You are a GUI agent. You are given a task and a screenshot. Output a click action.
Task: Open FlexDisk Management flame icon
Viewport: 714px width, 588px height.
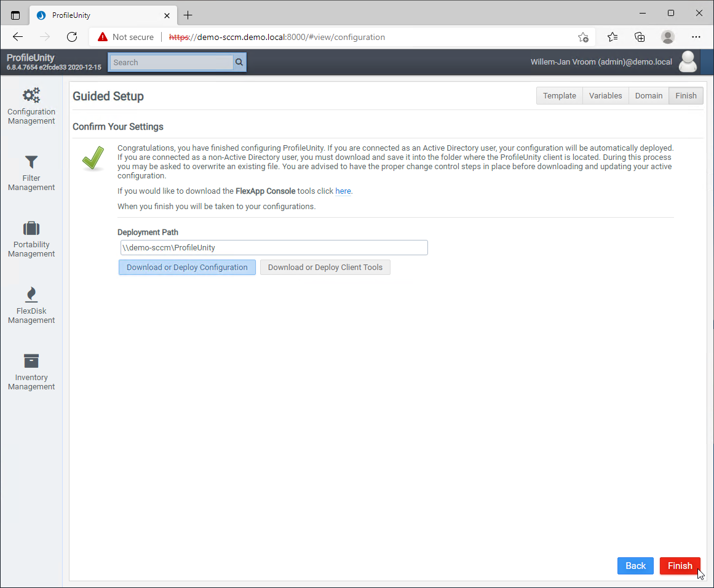(31, 295)
